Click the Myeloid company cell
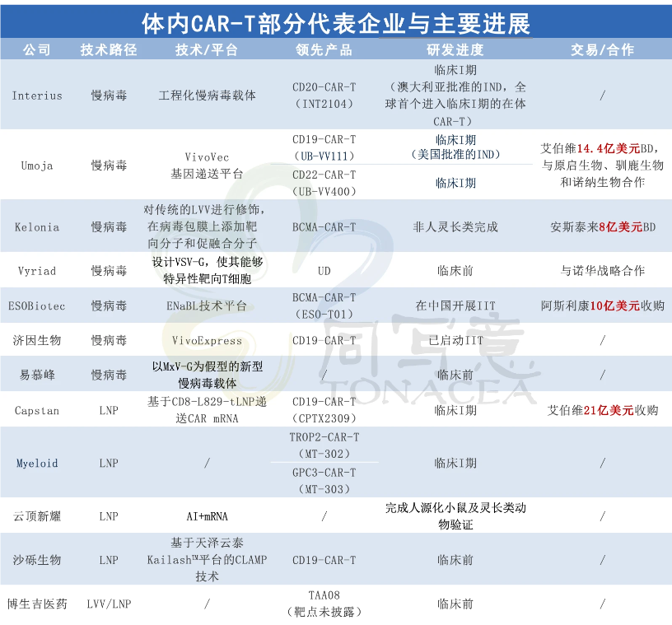The image size is (672, 625). click(37, 464)
